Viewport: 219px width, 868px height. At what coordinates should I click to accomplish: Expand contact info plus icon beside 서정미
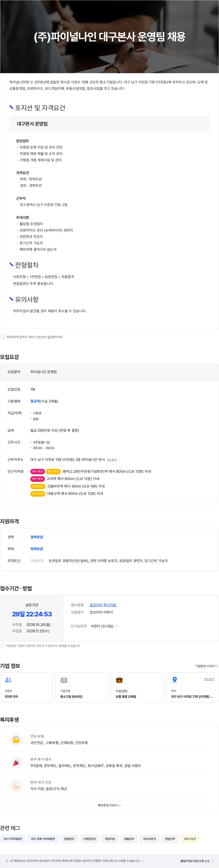(116, 626)
